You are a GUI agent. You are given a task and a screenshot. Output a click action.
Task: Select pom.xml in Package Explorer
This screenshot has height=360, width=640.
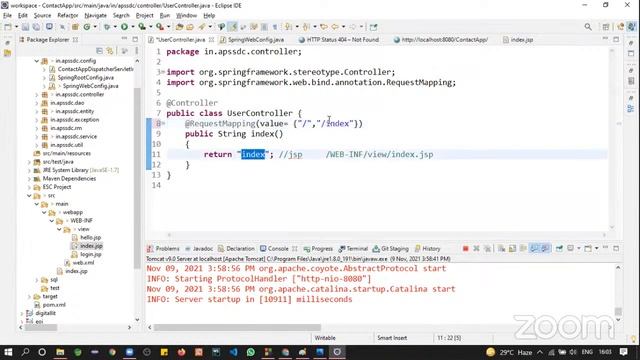point(50,305)
